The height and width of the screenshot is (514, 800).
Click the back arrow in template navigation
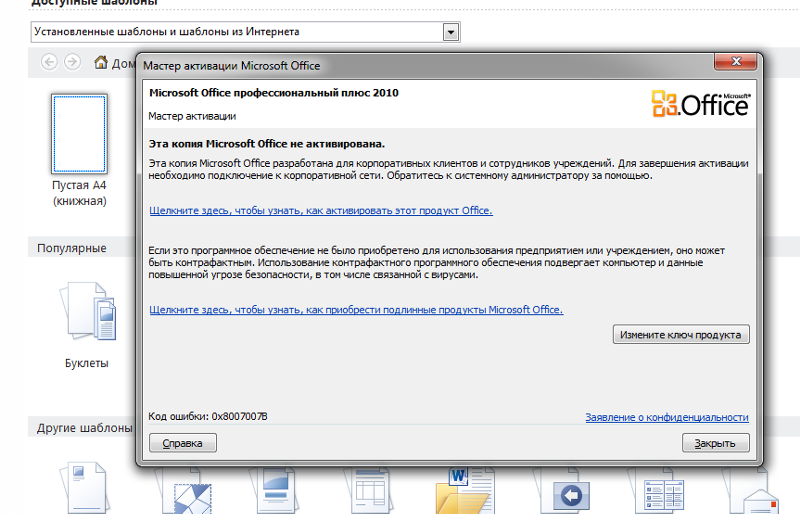point(49,62)
